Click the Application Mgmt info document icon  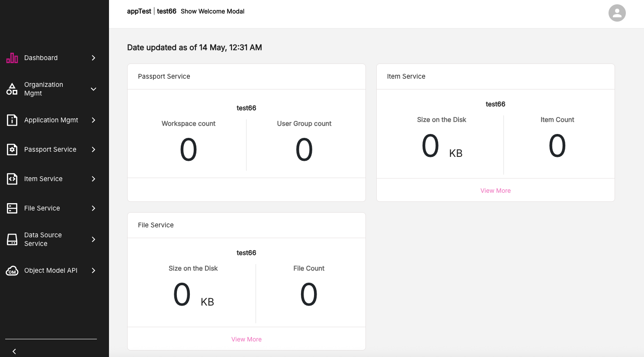pos(12,120)
